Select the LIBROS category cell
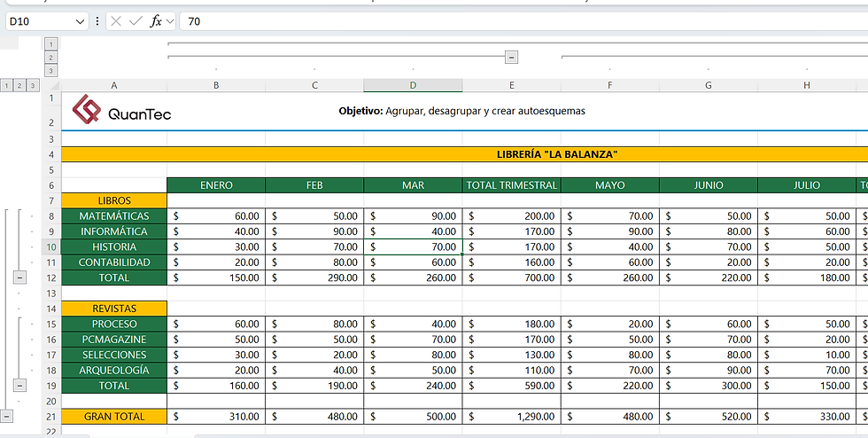Image resolution: width=868 pixels, height=438 pixels. point(114,200)
